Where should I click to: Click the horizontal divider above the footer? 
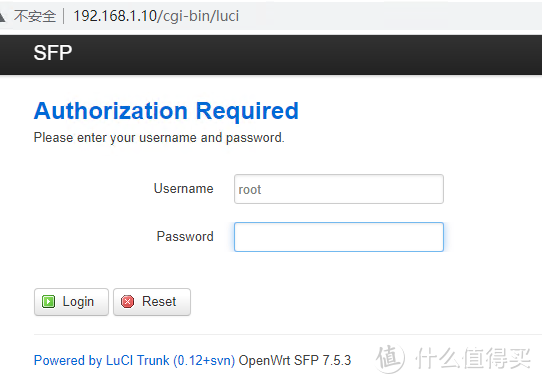tap(288, 334)
